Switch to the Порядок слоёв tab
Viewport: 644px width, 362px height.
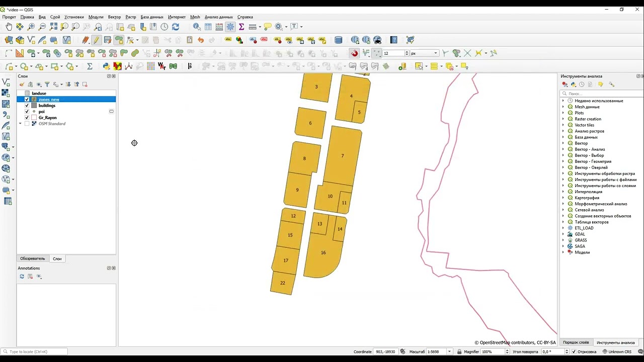(576, 342)
